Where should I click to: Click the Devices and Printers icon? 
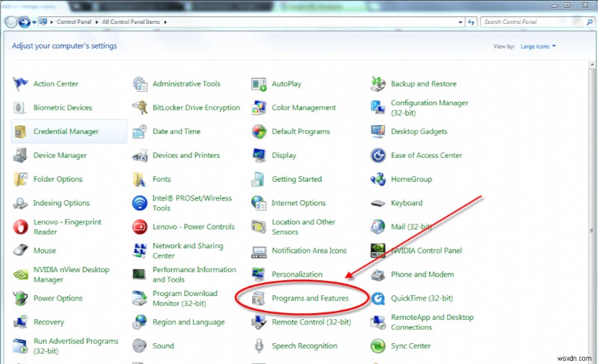tap(140, 155)
